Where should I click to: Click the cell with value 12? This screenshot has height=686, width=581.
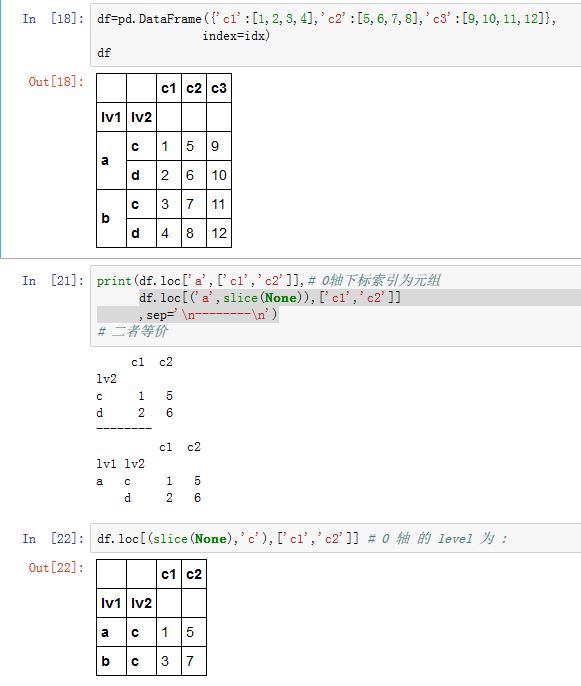tap(219, 233)
